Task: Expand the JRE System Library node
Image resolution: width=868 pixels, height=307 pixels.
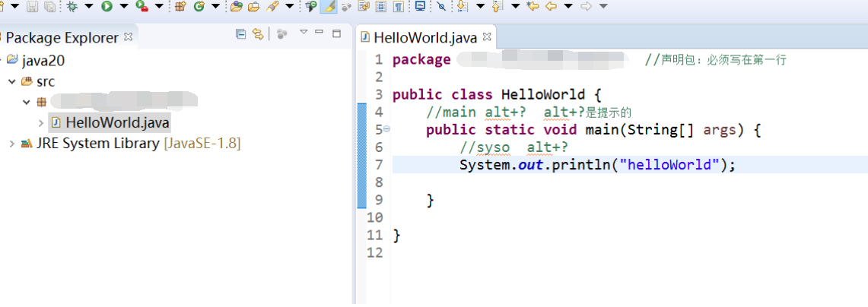Action: coord(12,144)
